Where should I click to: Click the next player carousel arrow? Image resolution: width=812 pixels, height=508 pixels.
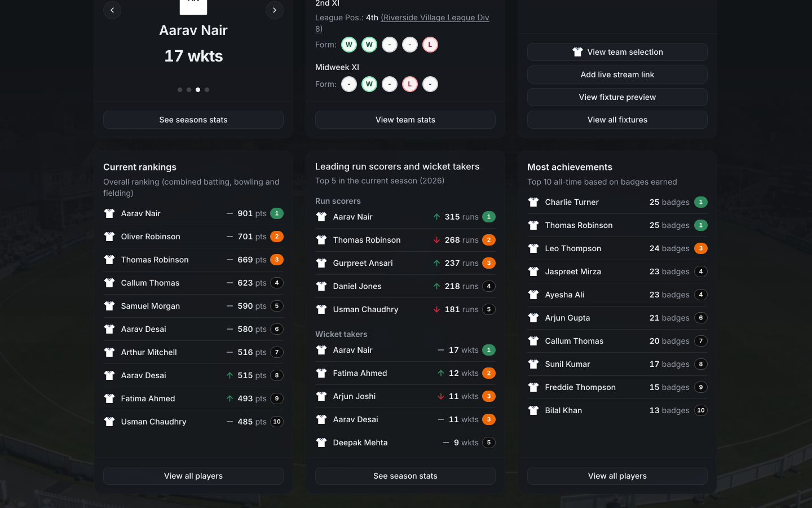tap(275, 10)
